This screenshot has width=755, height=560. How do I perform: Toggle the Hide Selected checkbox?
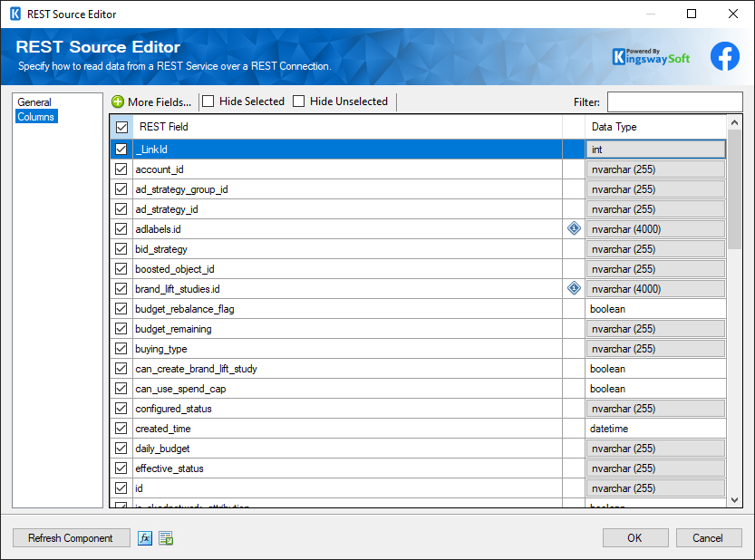[208, 101]
